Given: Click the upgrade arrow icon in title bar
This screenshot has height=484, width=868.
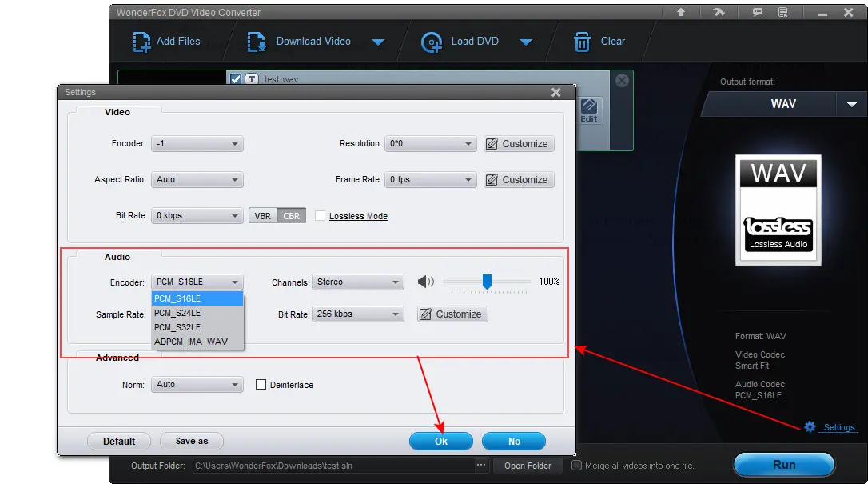Looking at the screenshot, I should (x=681, y=12).
